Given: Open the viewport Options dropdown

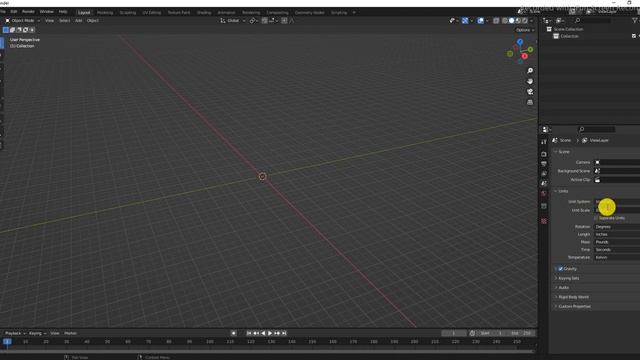Looking at the screenshot, I should [524, 30].
